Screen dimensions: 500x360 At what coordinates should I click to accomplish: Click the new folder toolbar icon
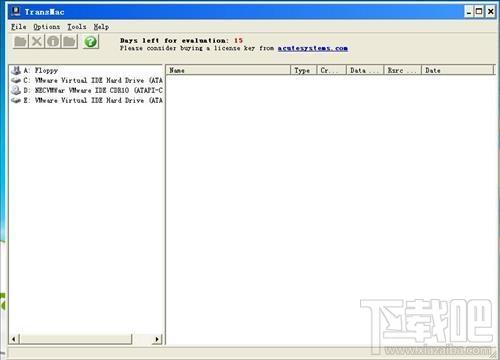[69, 42]
